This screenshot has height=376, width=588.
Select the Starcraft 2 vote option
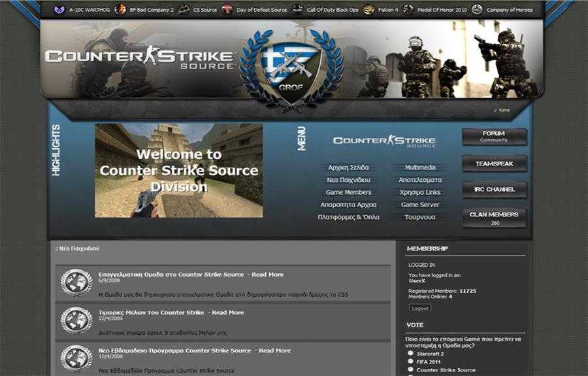(x=411, y=353)
